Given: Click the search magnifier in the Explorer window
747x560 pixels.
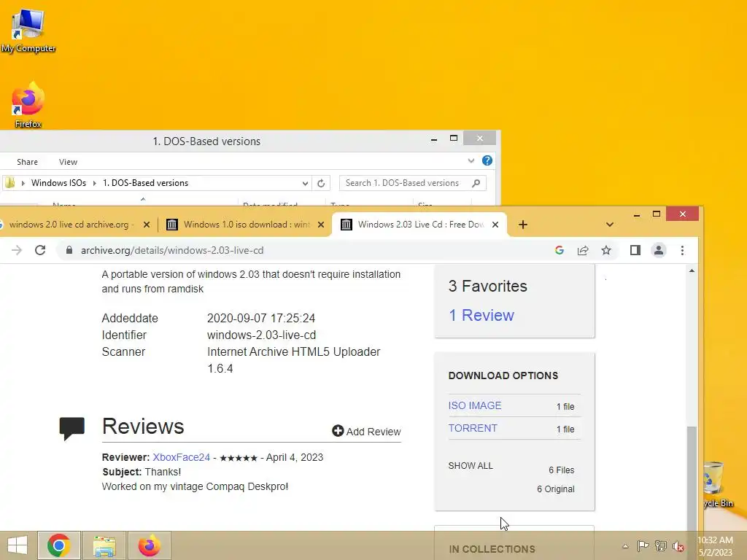Looking at the screenshot, I should point(476,183).
